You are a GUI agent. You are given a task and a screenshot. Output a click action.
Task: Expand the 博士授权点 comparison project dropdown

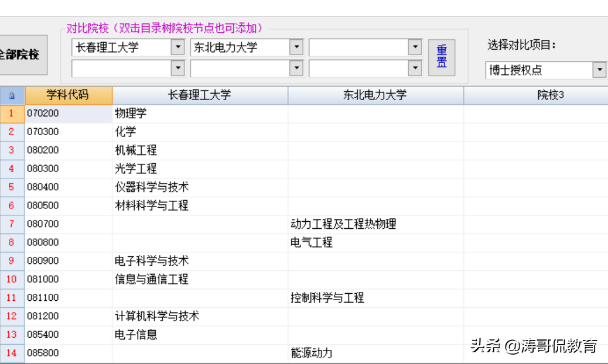[x=599, y=70]
